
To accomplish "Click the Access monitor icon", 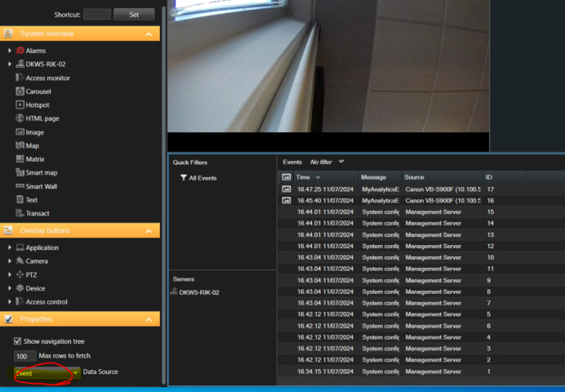I will [x=20, y=78].
